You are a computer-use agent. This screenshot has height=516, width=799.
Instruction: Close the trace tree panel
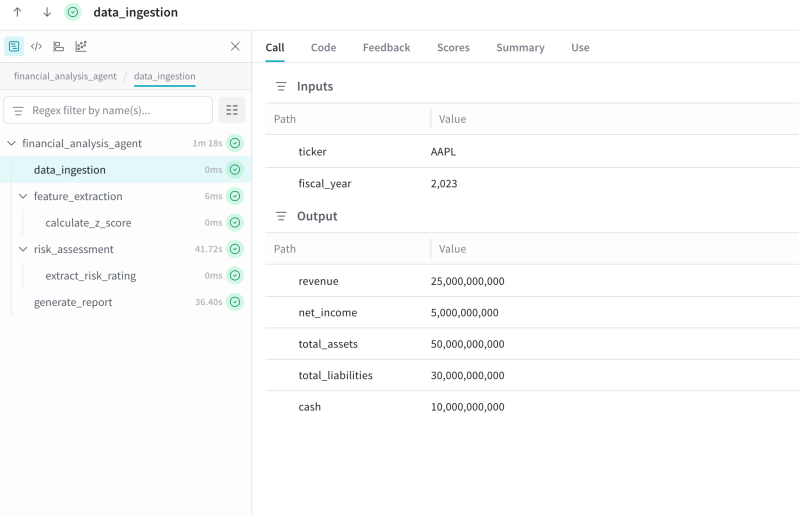[235, 46]
